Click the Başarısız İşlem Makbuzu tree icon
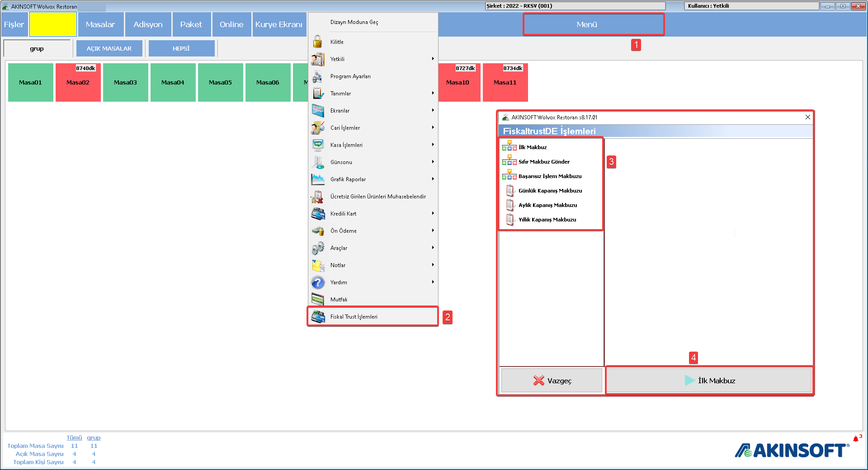The height and width of the screenshot is (470, 868). pyautogui.click(x=509, y=175)
